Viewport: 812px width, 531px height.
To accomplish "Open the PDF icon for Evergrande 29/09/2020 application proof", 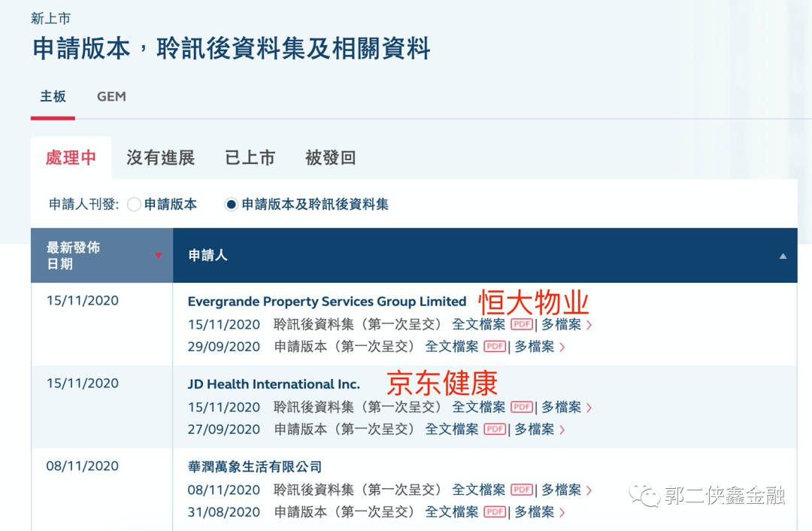I will 495,347.
